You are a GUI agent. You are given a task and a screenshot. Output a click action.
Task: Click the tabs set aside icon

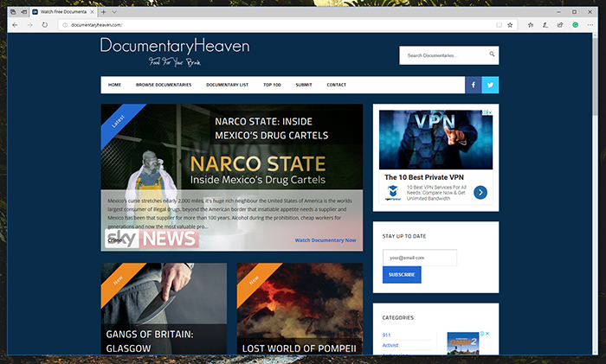click(x=13, y=12)
